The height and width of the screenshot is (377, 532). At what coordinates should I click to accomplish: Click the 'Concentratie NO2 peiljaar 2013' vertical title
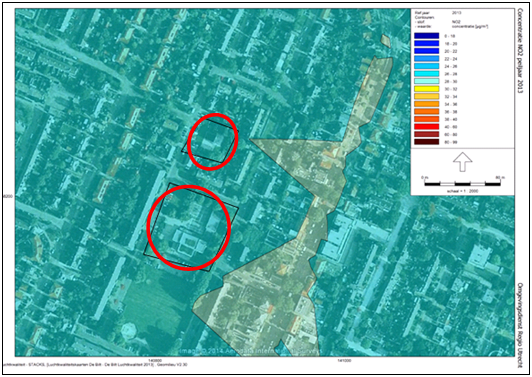(x=520, y=51)
